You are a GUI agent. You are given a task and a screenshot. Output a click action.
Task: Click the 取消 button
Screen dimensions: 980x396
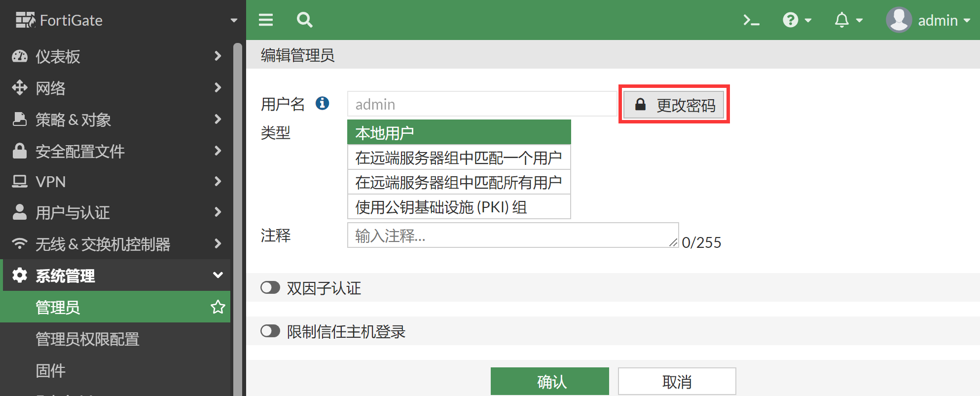(677, 381)
